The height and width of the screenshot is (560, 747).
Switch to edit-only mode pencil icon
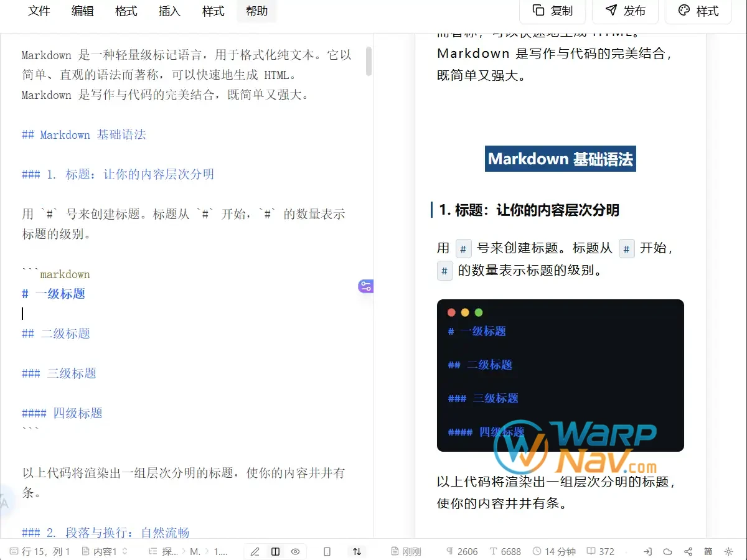click(x=255, y=551)
